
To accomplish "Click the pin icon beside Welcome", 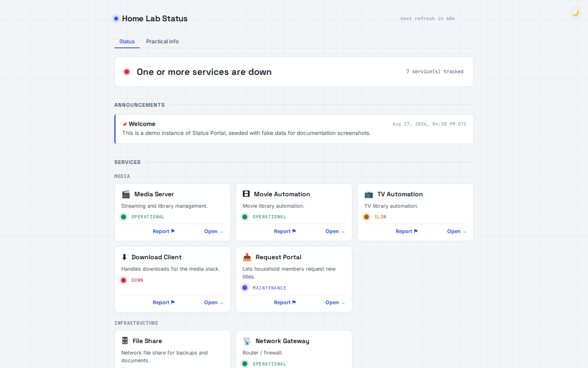I will click(x=125, y=124).
